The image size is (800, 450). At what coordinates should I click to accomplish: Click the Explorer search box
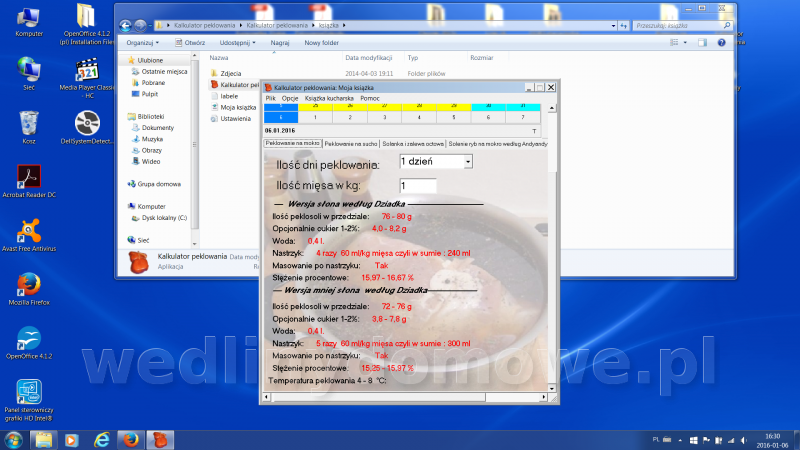pos(682,26)
